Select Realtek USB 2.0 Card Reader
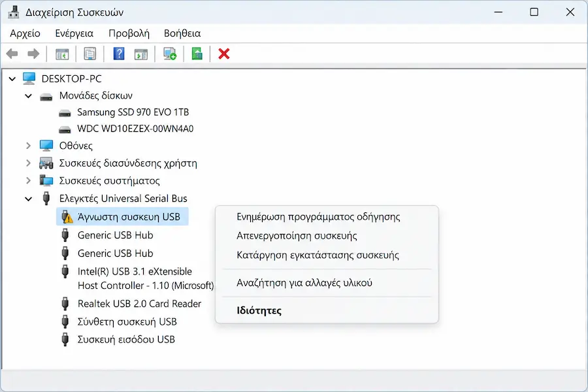 140,303
